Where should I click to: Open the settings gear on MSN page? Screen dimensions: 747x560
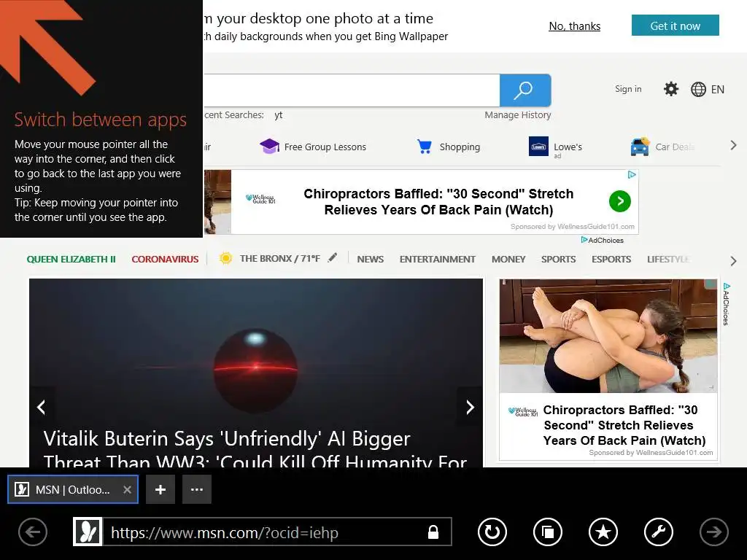671,89
